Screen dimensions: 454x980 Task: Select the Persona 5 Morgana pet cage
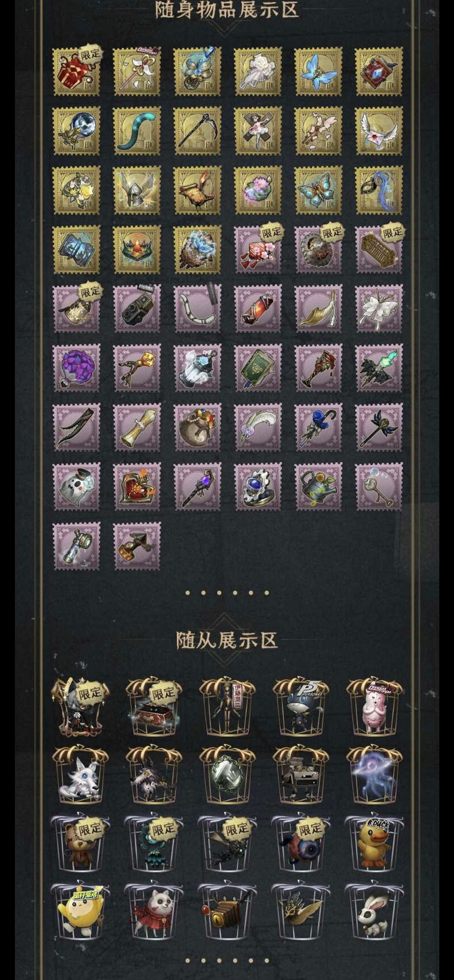pyautogui.click(x=301, y=707)
